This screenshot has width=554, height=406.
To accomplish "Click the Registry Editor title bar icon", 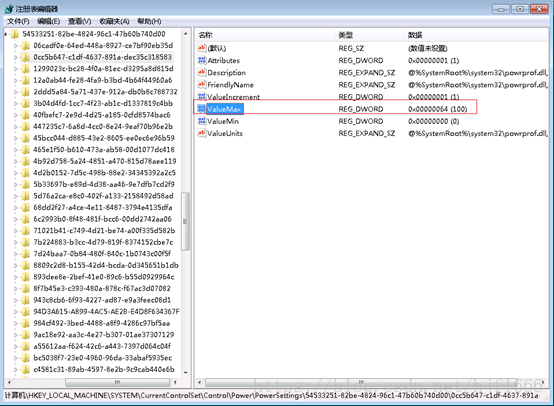I will (9, 9).
